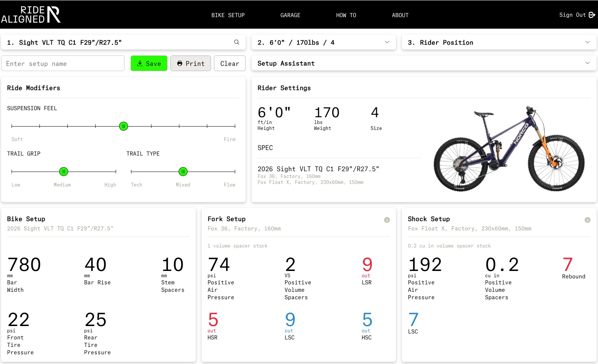Click the Fork Setup info icon
598x364 pixels.
(x=387, y=220)
